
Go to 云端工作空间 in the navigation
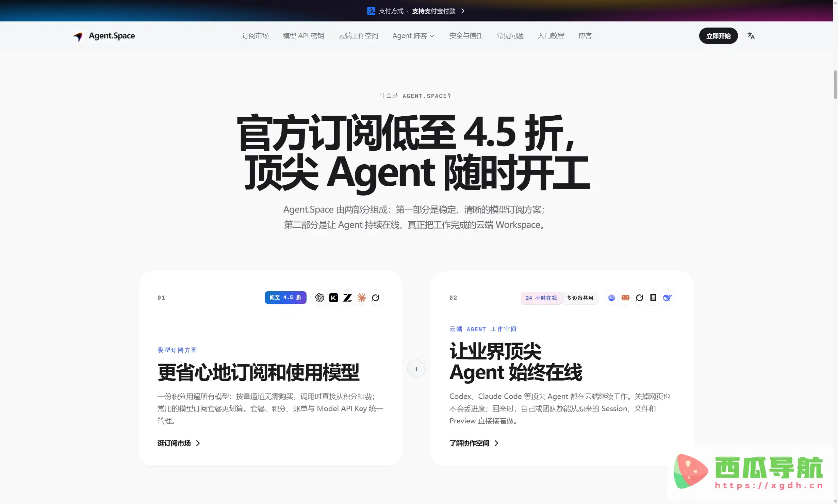(x=358, y=36)
